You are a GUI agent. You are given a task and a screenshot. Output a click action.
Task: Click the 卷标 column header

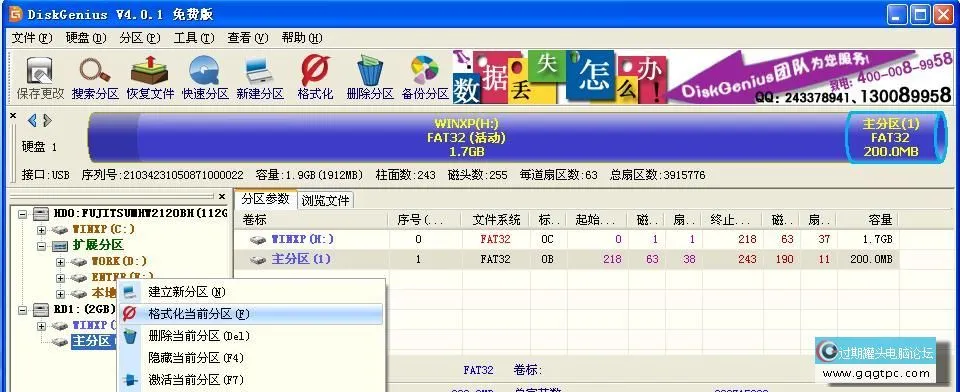tap(311, 219)
